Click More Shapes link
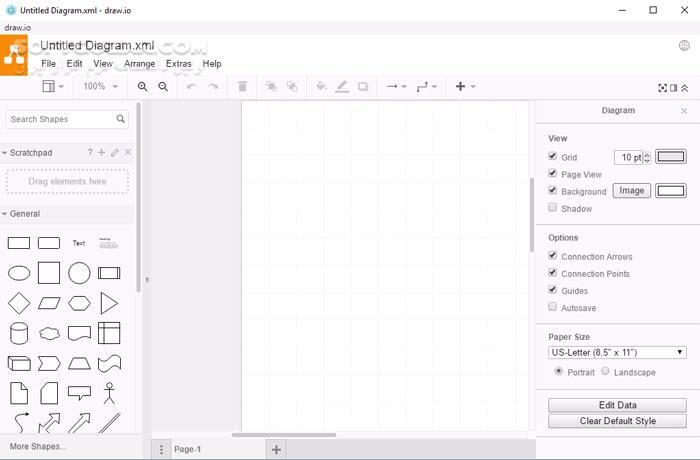 (38, 446)
